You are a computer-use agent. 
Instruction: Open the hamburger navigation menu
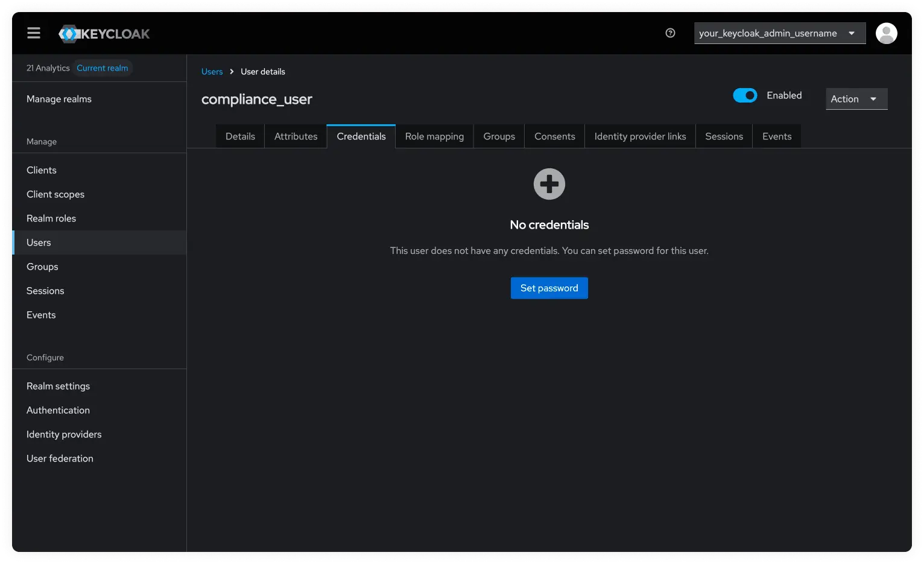(33, 33)
